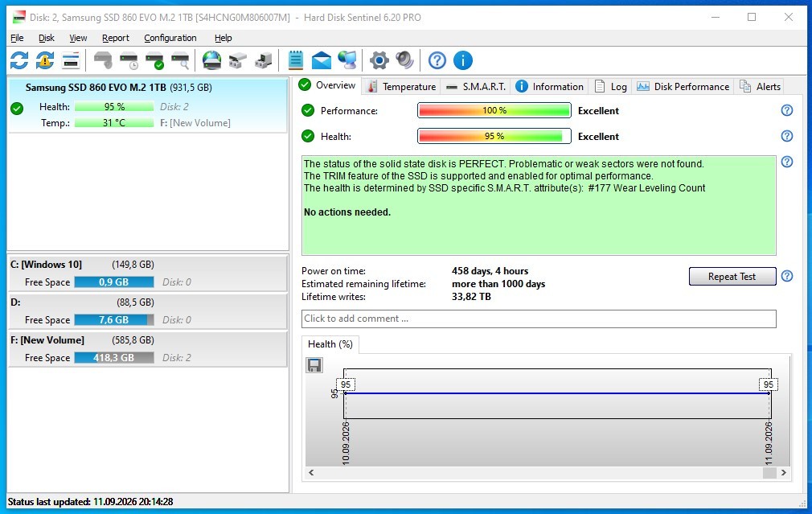Click the help icon next to Performance
This screenshot has height=514, width=812.
click(x=786, y=110)
